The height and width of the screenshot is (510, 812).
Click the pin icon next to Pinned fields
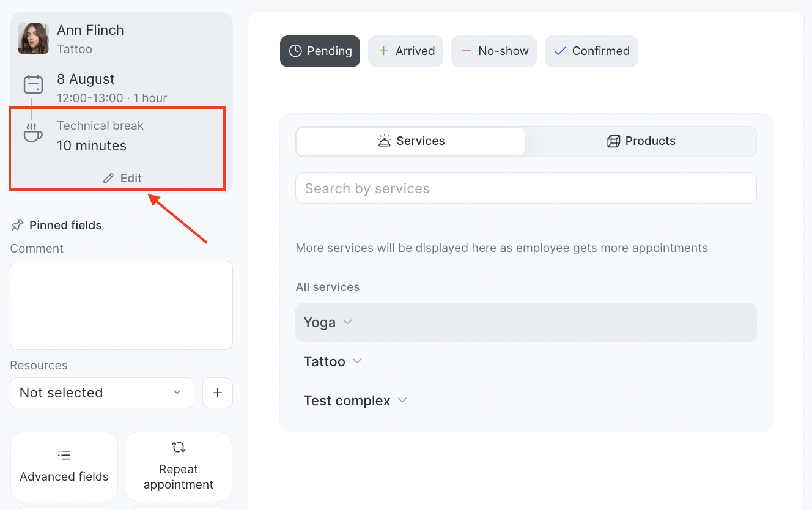click(x=18, y=225)
